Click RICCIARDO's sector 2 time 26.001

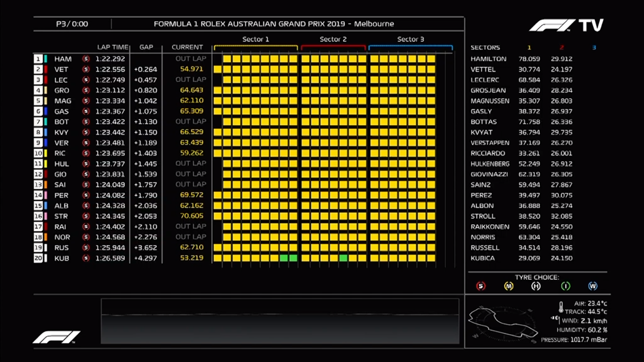click(561, 153)
